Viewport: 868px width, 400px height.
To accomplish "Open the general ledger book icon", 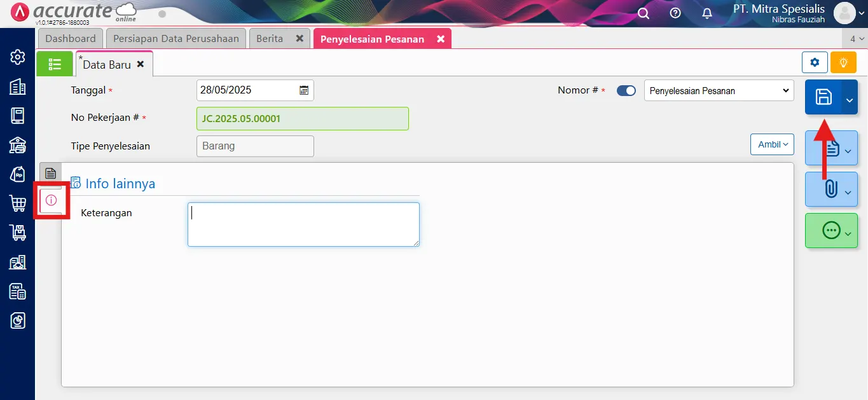I will 18,116.
